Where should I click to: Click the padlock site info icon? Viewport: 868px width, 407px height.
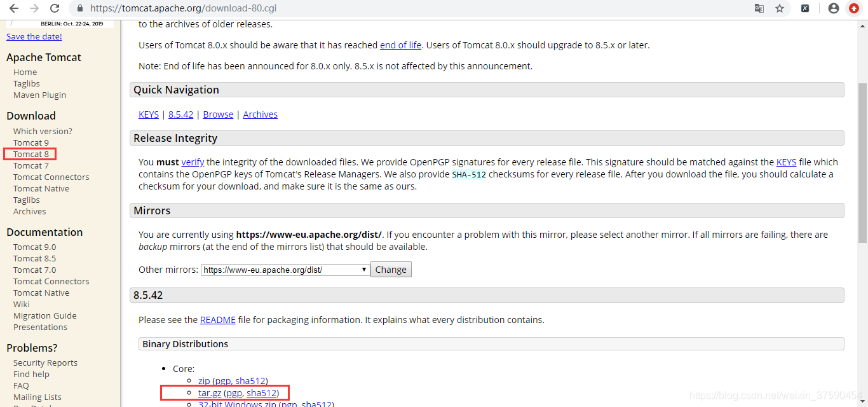click(x=80, y=9)
